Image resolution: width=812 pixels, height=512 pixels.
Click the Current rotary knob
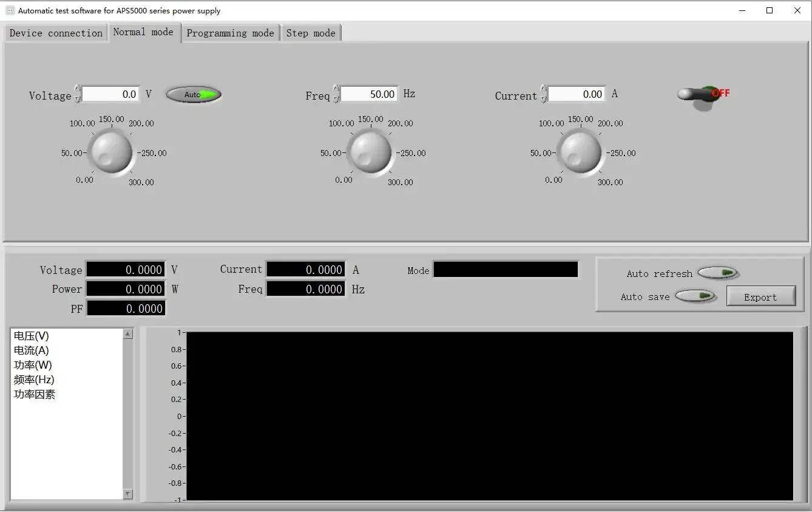point(580,152)
